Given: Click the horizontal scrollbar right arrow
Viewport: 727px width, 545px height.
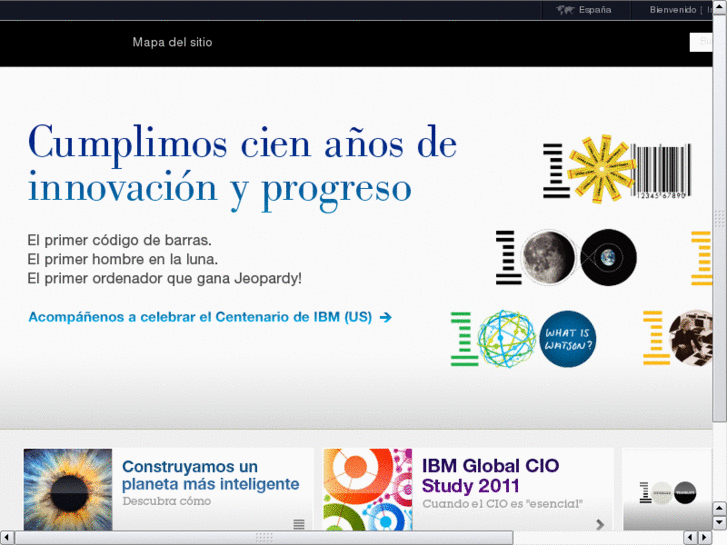Looking at the screenshot, I should [x=705, y=538].
